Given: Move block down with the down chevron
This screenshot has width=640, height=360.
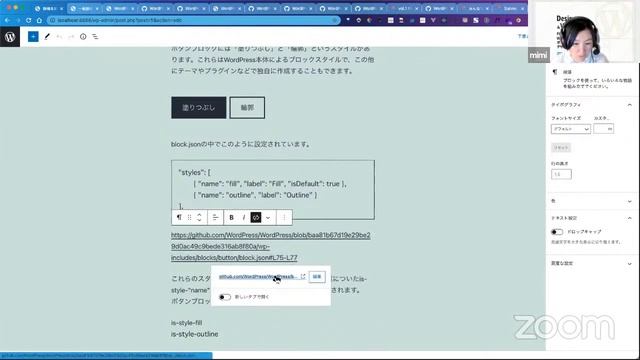Looking at the screenshot, I should coord(199,220).
